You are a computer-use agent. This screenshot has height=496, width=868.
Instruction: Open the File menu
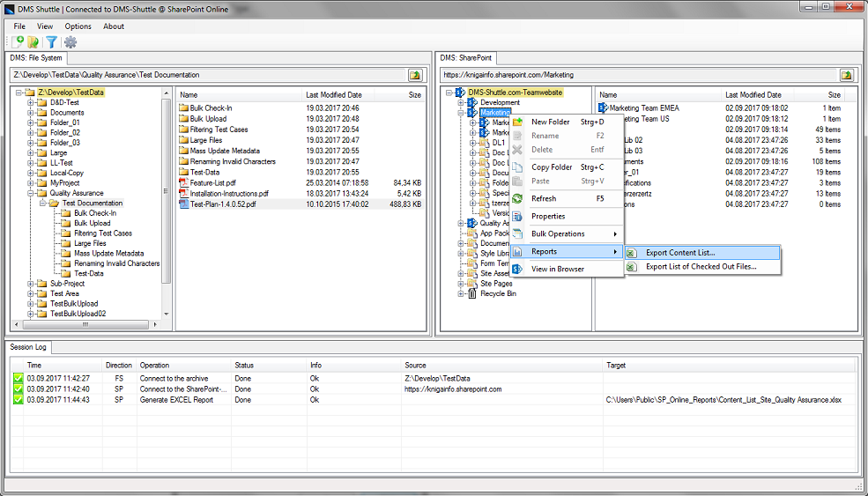(19, 26)
